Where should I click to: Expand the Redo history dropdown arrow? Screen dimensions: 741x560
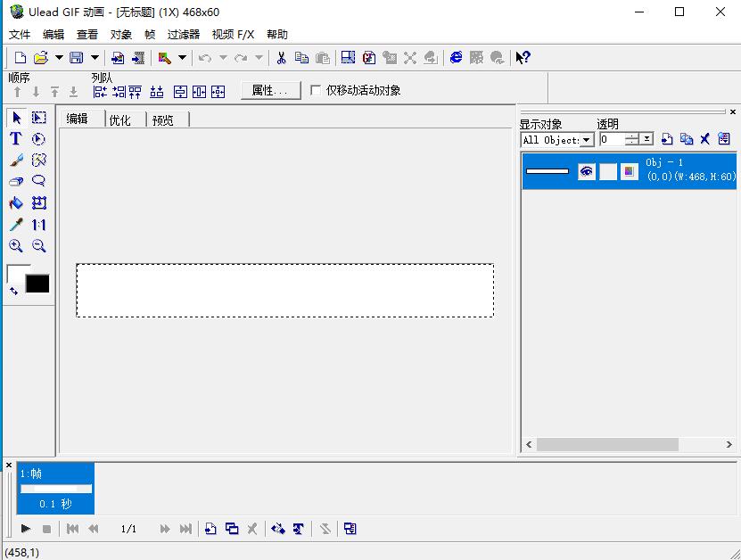pos(259,58)
